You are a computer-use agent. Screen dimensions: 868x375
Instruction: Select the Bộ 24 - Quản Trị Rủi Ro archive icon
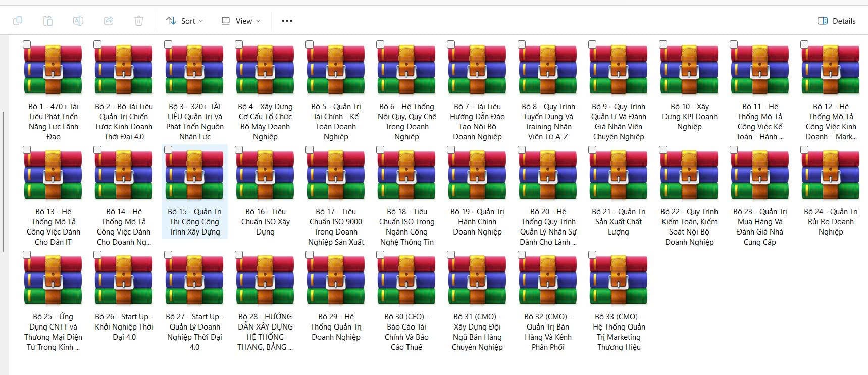click(831, 174)
